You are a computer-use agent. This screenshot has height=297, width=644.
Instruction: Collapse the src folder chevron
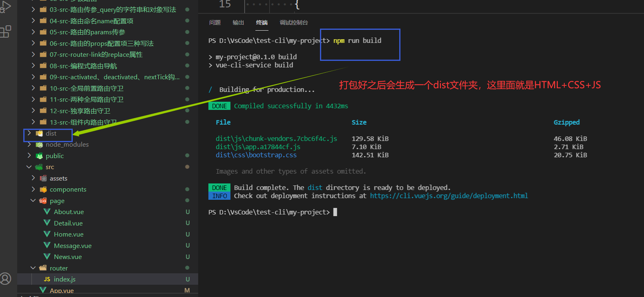coord(29,167)
